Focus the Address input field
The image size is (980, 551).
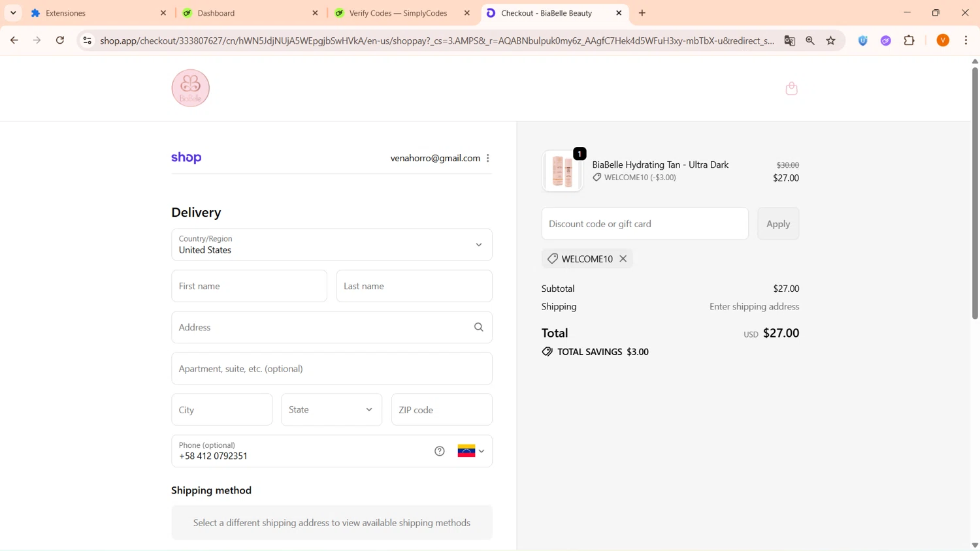(332, 327)
